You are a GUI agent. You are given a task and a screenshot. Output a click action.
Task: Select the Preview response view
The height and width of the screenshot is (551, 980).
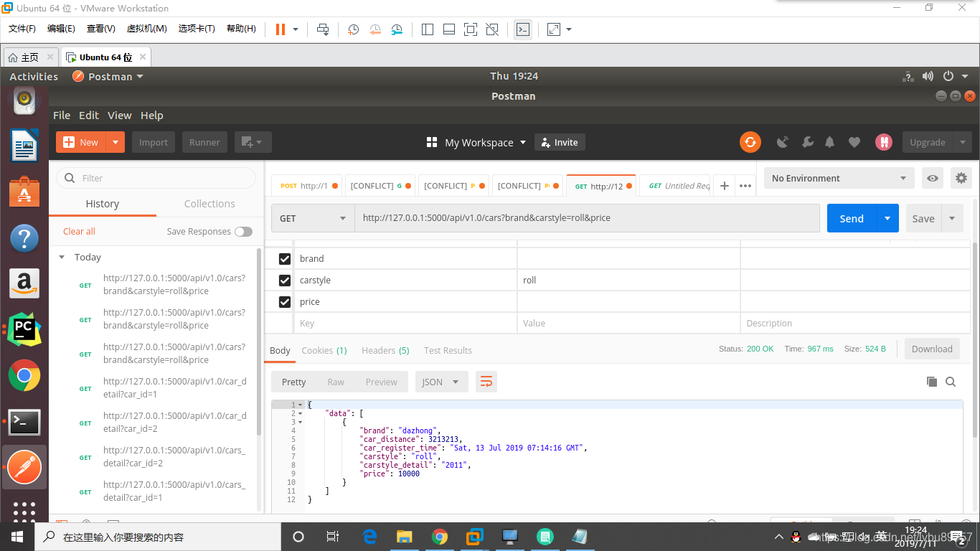[381, 382]
